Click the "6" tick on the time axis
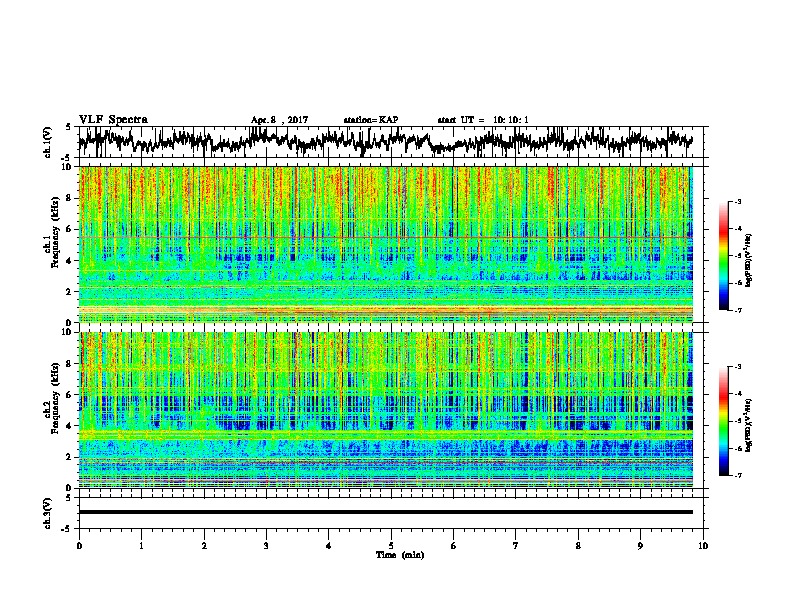The height and width of the screenshot is (612, 792). (454, 546)
